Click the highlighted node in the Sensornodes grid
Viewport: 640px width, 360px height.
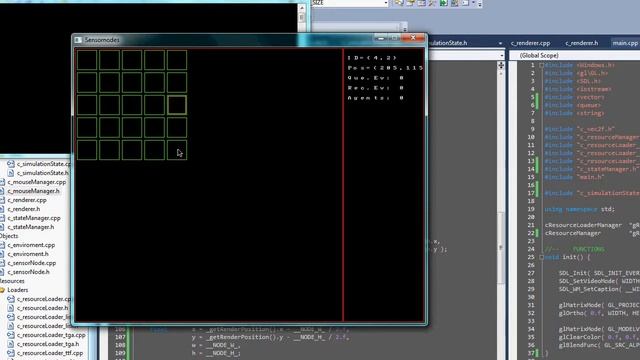(x=177, y=105)
